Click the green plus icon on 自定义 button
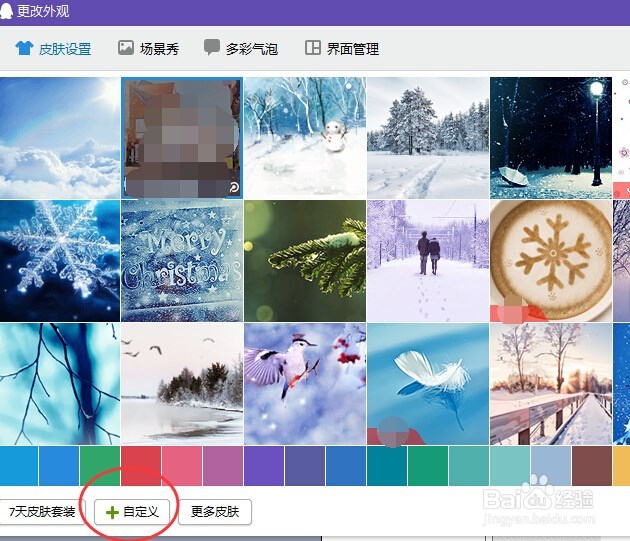The width and height of the screenshot is (630, 541). coord(112,512)
